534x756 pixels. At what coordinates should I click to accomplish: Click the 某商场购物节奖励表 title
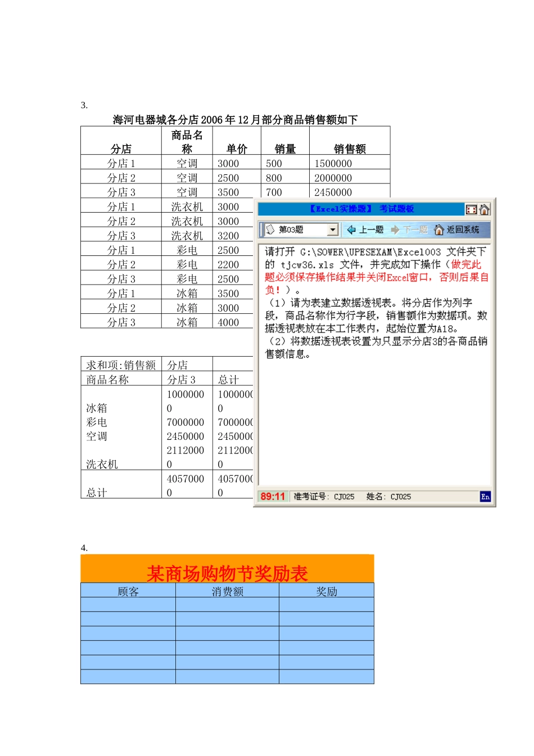click(227, 573)
